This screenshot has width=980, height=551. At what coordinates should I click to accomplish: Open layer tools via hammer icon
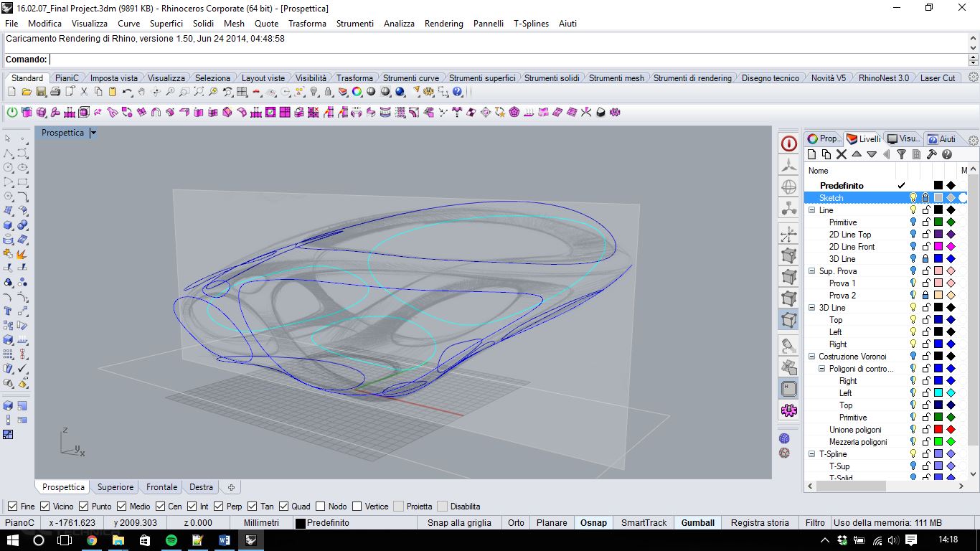click(932, 154)
